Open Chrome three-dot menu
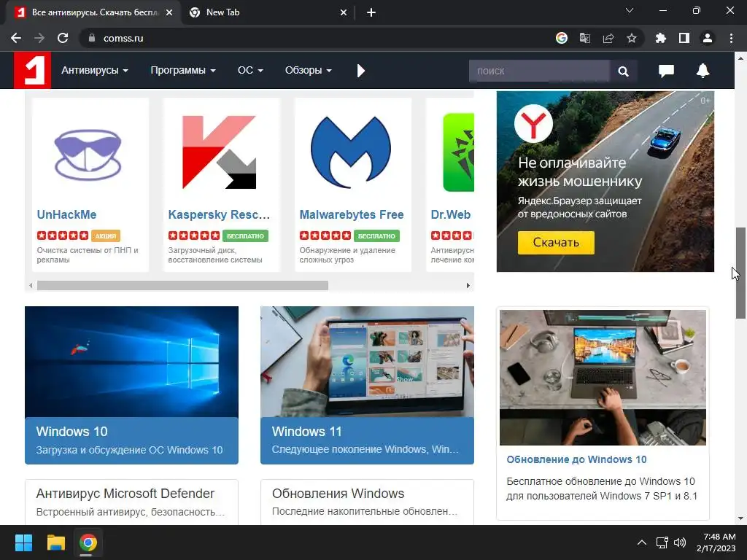This screenshot has width=747, height=560. 731,38
